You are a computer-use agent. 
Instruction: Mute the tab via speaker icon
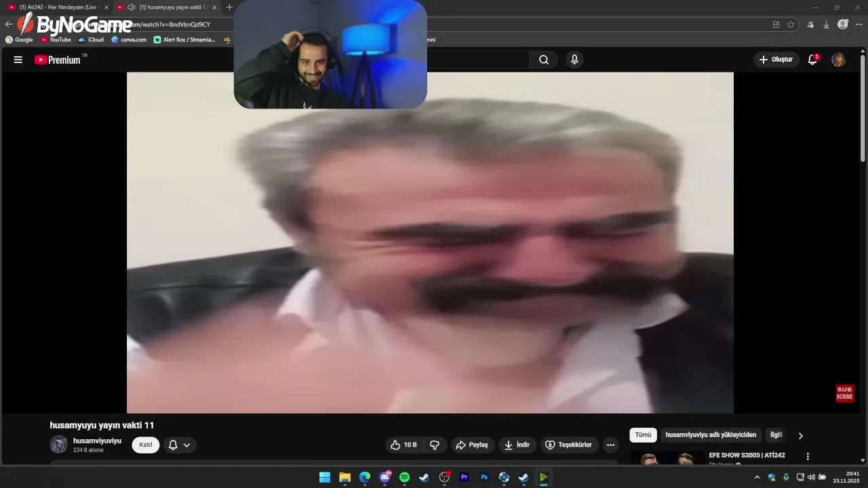[131, 7]
